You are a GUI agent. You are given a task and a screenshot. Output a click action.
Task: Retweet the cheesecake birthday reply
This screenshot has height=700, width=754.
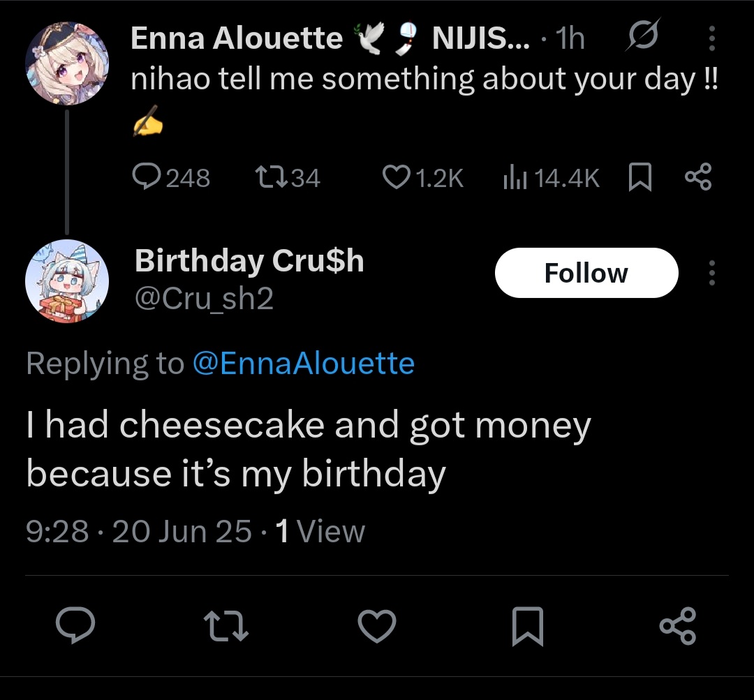(226, 626)
